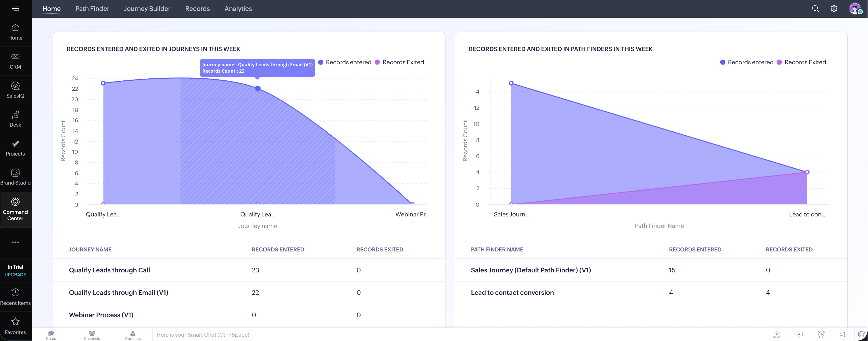The height and width of the screenshot is (341, 868).
Task: Open the Recent Items history icon
Action: 15,296
